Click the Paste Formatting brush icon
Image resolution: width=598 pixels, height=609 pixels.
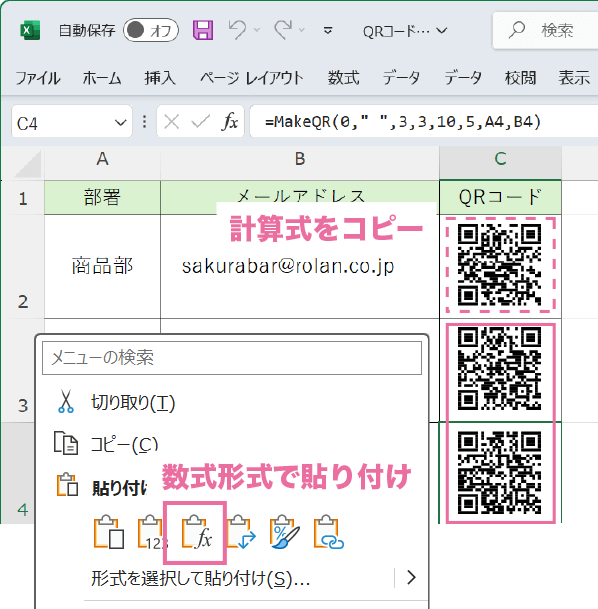[285, 532]
